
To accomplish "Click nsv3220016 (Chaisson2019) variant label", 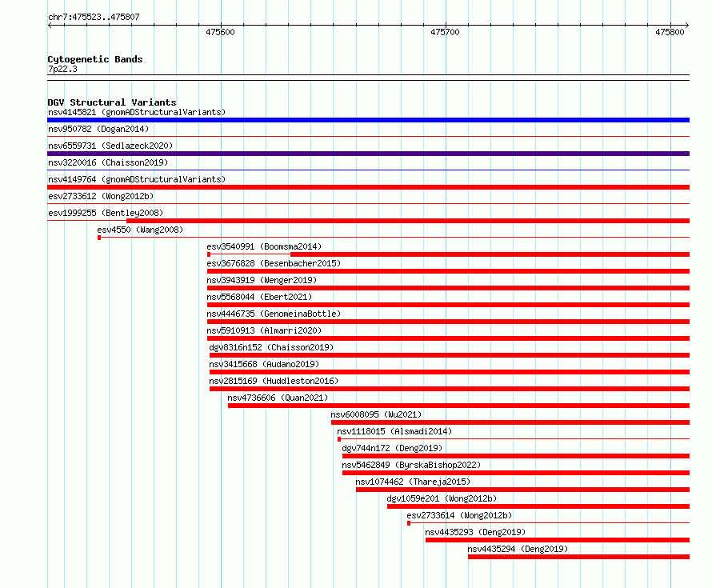I will [x=108, y=162].
